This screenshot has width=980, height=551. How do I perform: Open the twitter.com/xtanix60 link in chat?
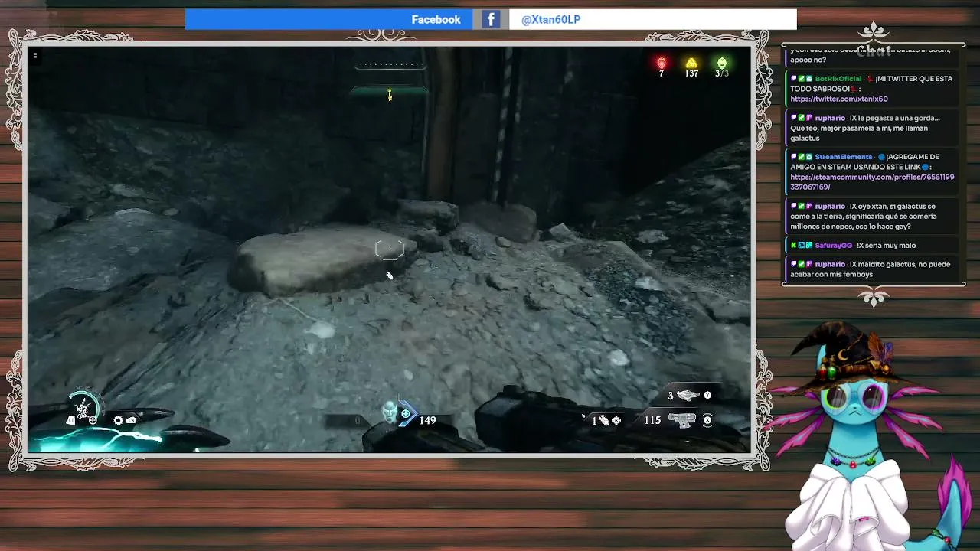pos(839,99)
